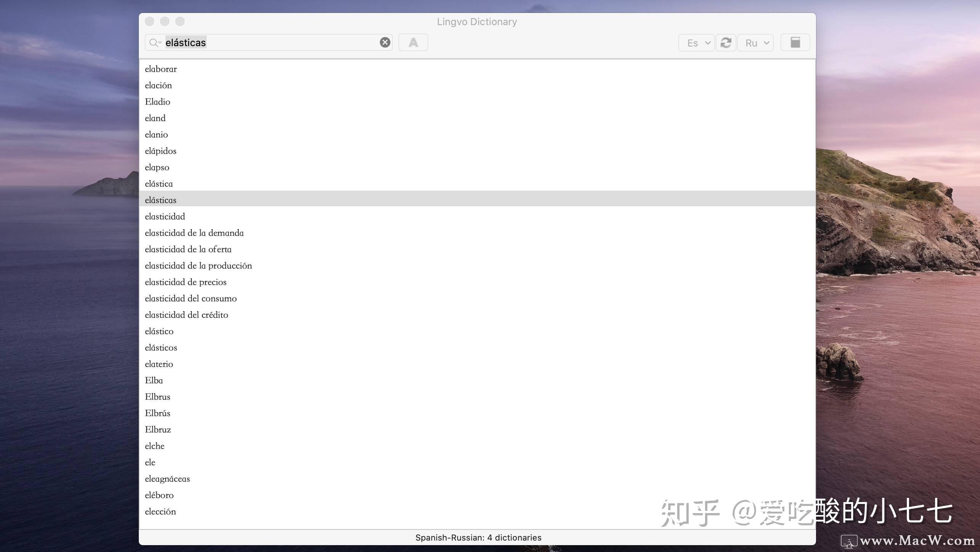Choose elasticidad de precios from the word list

click(186, 282)
